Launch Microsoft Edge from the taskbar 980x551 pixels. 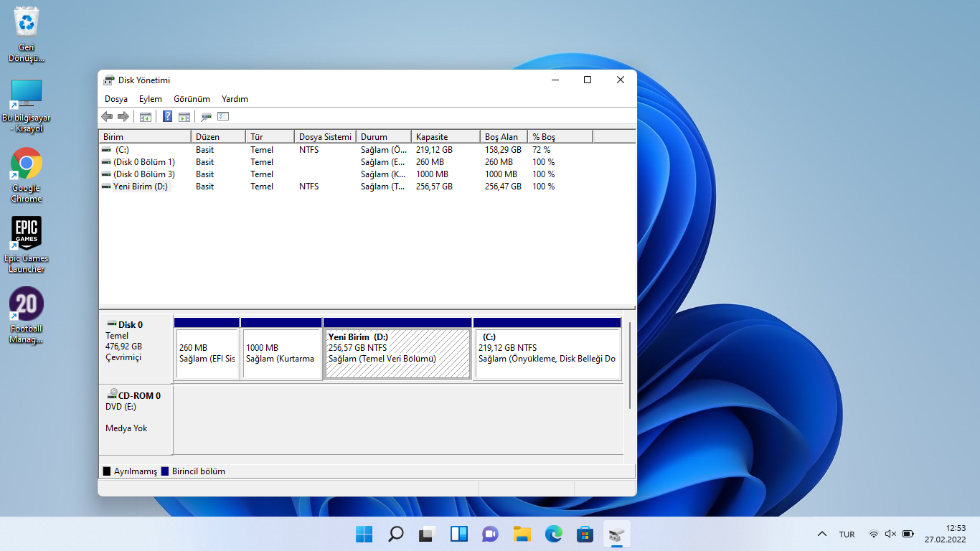(554, 534)
